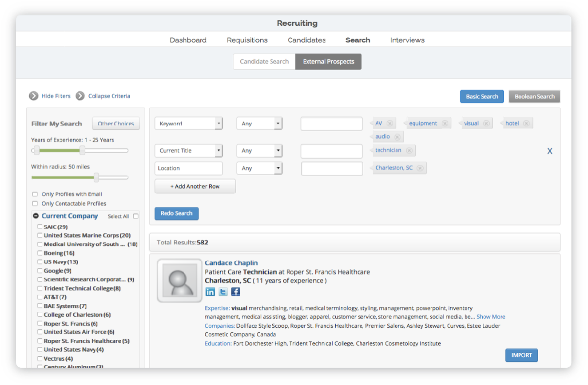Screen dimensions: 588x385
Task: Switch to the Candidates tab
Action: 306,40
